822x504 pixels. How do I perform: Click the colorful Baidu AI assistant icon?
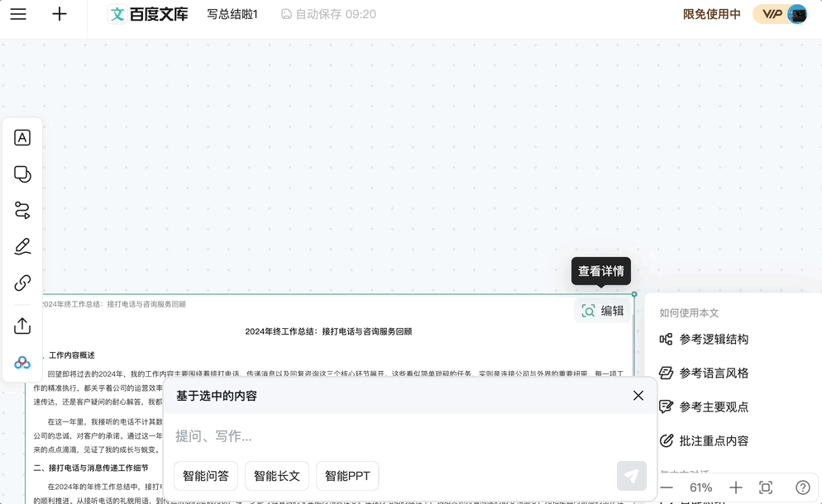pyautogui.click(x=22, y=362)
